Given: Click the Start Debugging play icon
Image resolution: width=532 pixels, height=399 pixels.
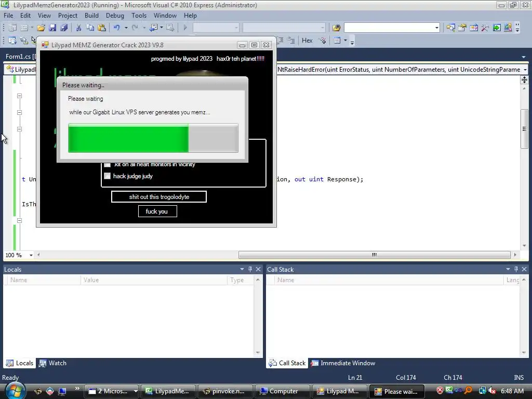Looking at the screenshot, I should tap(185, 28).
